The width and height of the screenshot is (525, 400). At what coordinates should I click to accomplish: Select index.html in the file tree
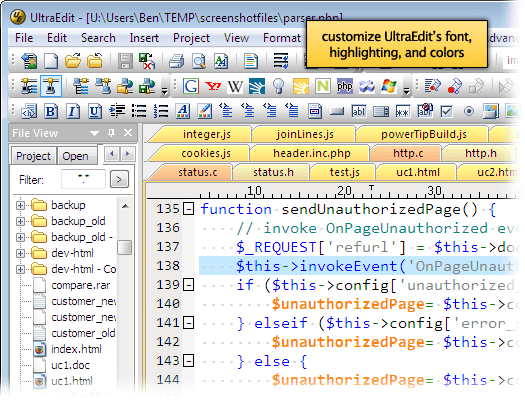point(76,349)
